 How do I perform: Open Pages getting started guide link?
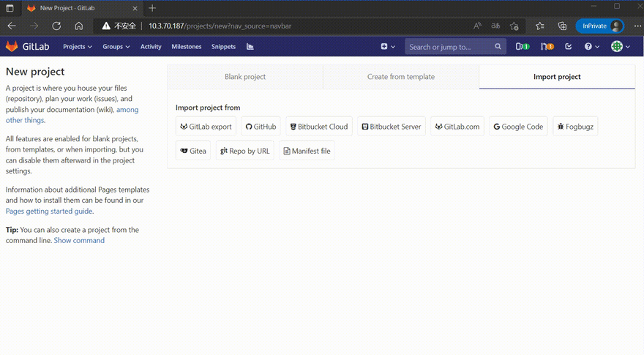tap(49, 212)
